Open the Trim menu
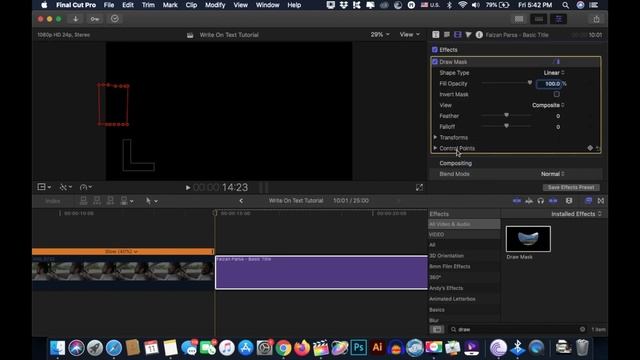 tap(148, 5)
